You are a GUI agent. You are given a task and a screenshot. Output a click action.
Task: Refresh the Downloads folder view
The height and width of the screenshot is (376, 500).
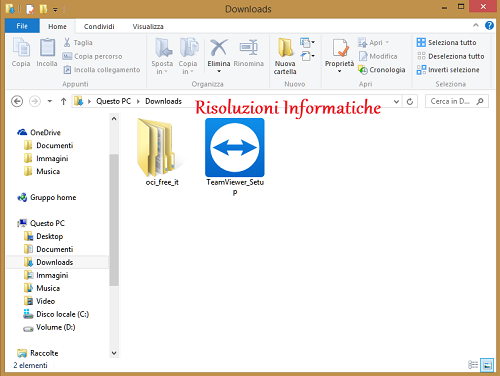410,101
